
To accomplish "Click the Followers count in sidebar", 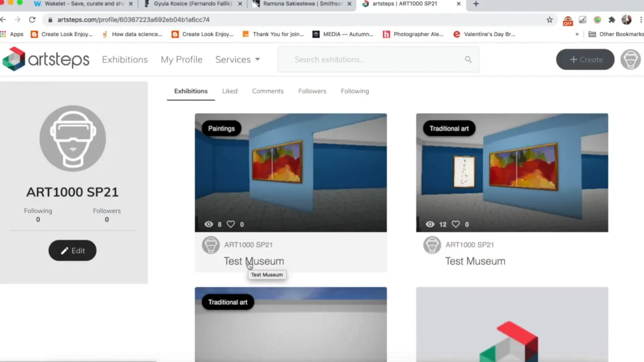I will pos(107,215).
